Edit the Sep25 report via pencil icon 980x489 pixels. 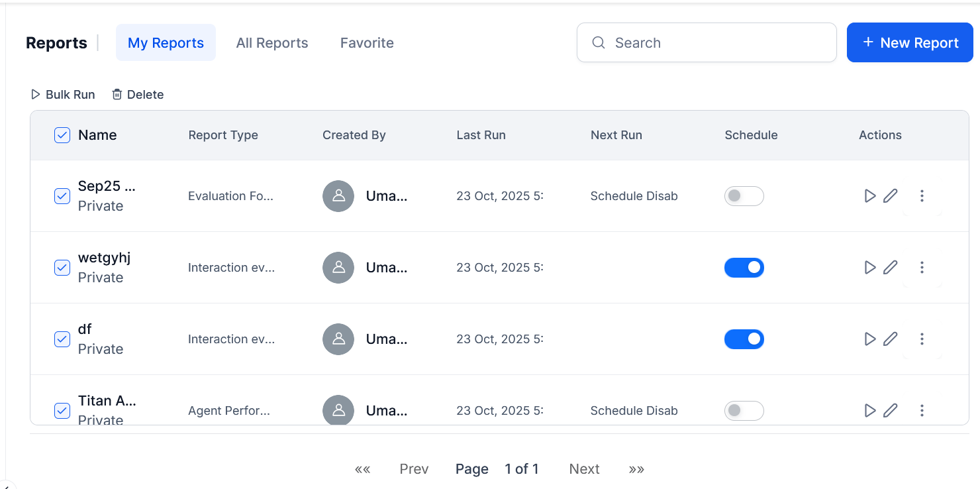[891, 196]
